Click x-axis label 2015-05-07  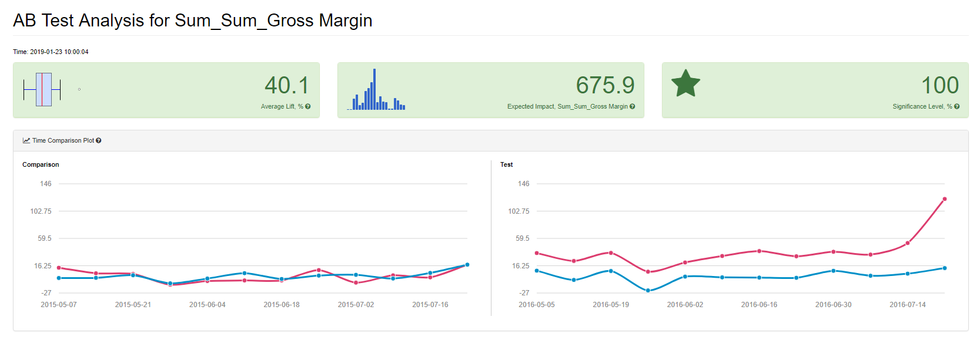(59, 305)
